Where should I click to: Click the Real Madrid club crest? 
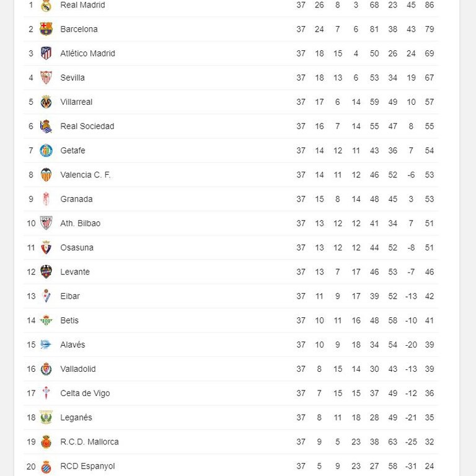46,6
